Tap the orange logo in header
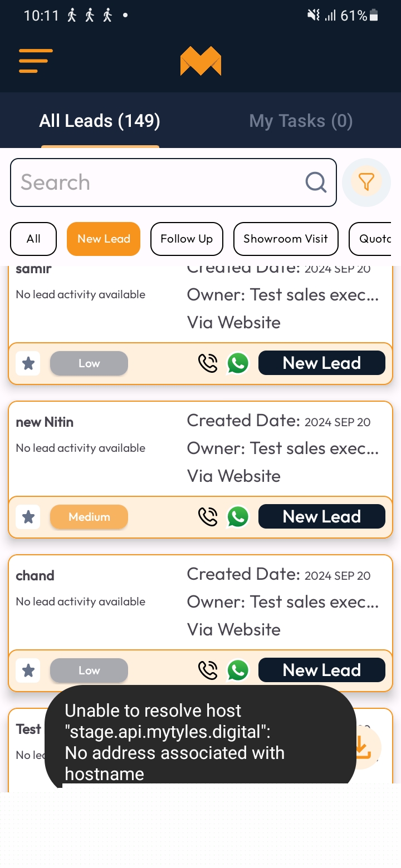The width and height of the screenshot is (401, 868). [200, 61]
